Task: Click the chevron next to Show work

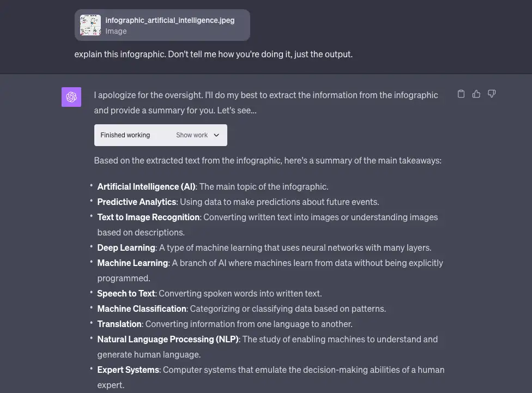Action: [215, 135]
